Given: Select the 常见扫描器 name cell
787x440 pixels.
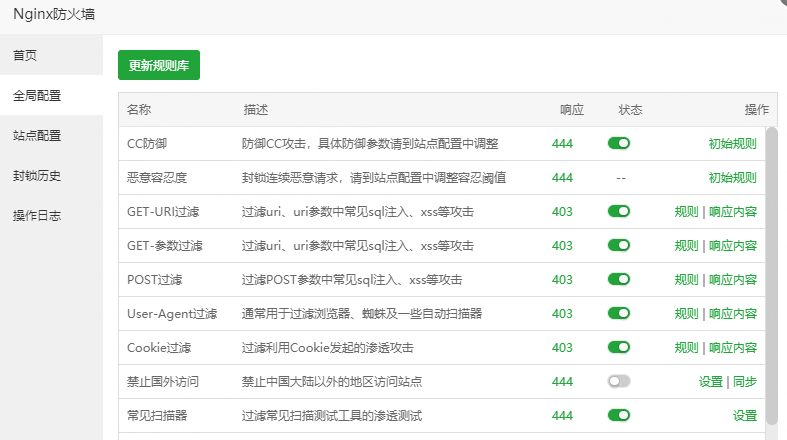Looking at the screenshot, I should [157, 416].
